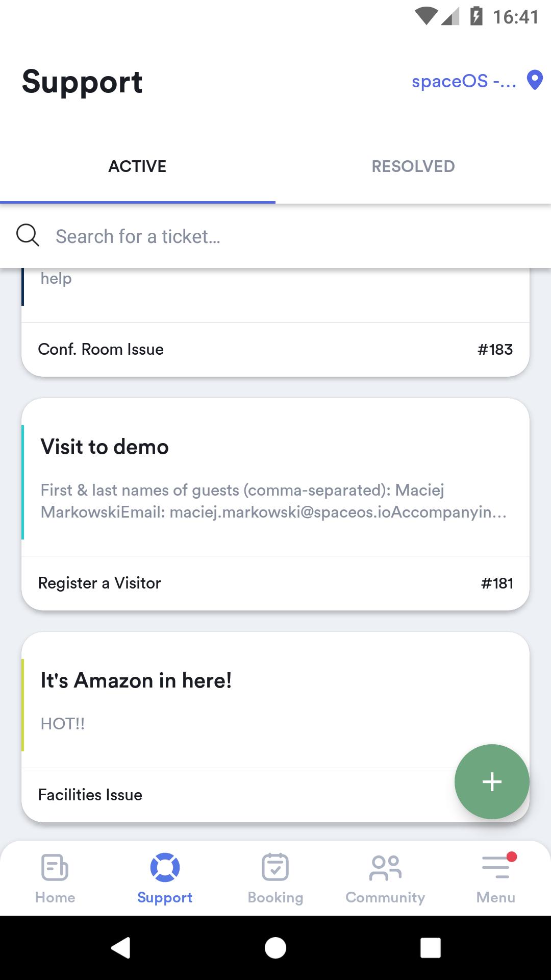Open the Menu hamburger icon

coord(496,867)
